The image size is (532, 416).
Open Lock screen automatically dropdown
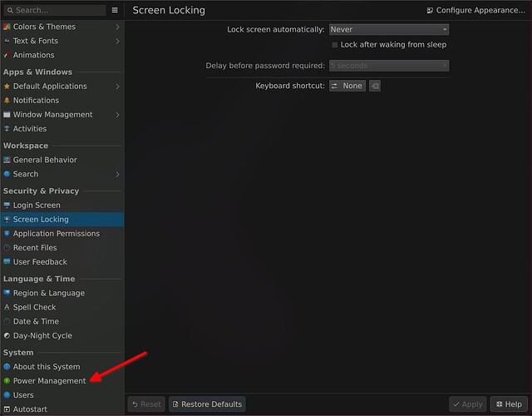(x=389, y=30)
